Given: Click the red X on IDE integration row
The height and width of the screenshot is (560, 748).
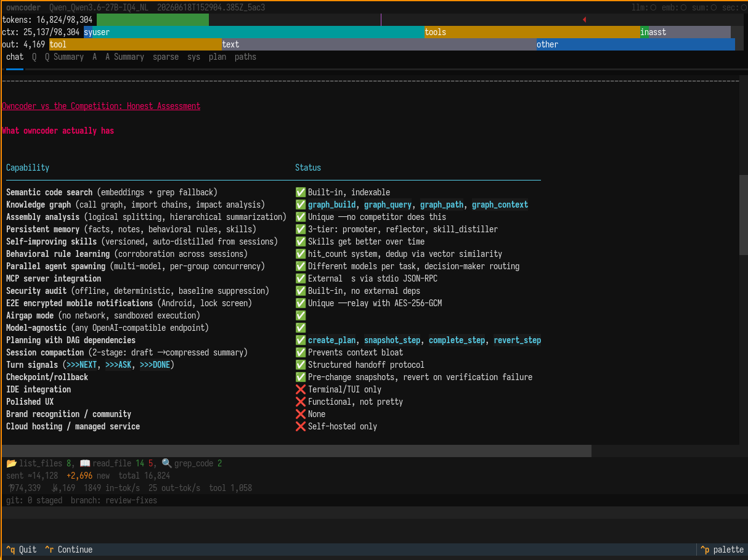Looking at the screenshot, I should (x=301, y=389).
